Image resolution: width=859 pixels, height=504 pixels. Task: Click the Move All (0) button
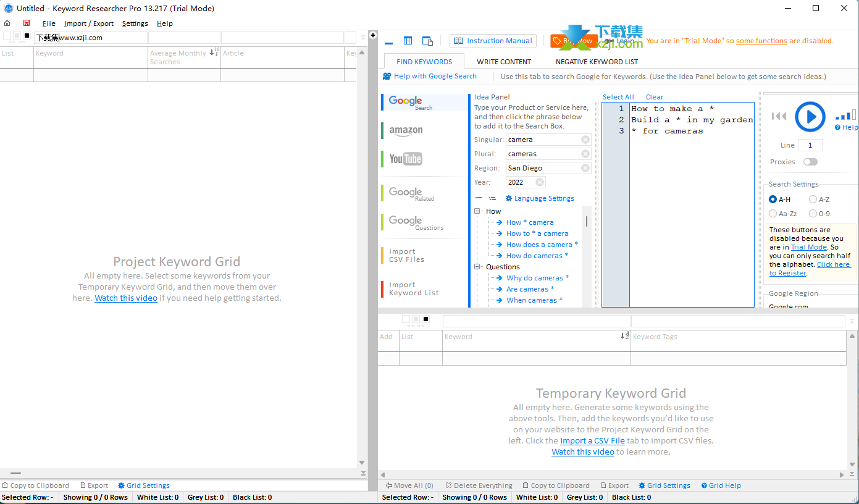tap(409, 485)
